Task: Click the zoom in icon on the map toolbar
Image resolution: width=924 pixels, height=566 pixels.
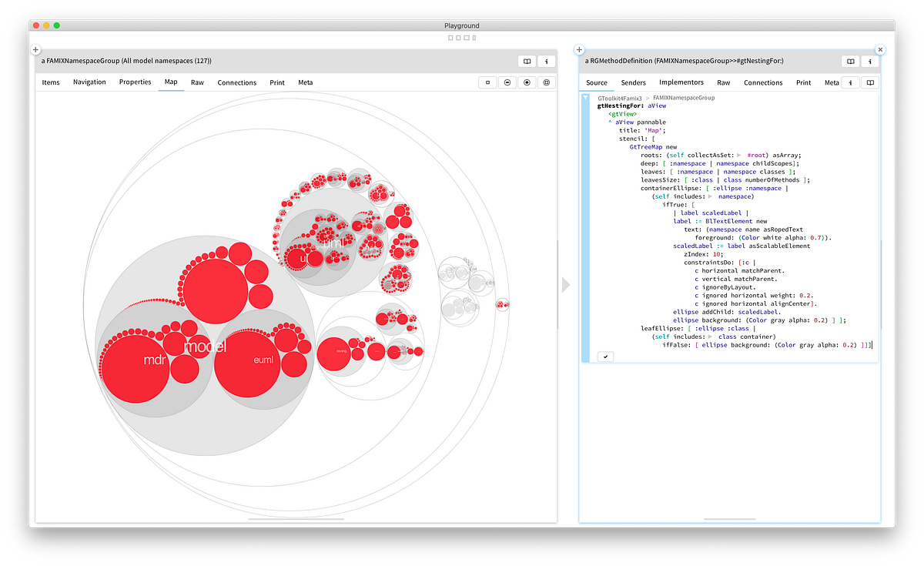Action: point(527,82)
